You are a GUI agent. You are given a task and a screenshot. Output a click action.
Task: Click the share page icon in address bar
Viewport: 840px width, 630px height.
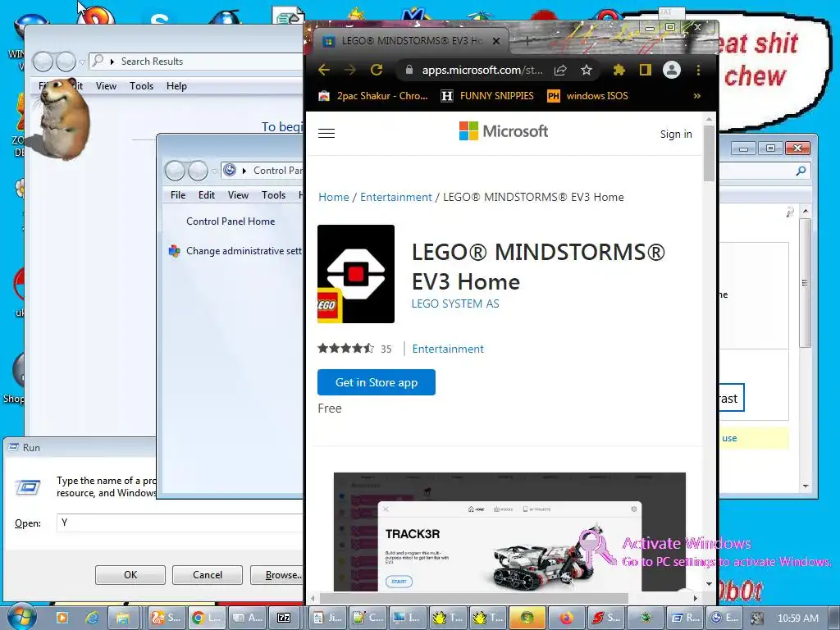coord(560,70)
